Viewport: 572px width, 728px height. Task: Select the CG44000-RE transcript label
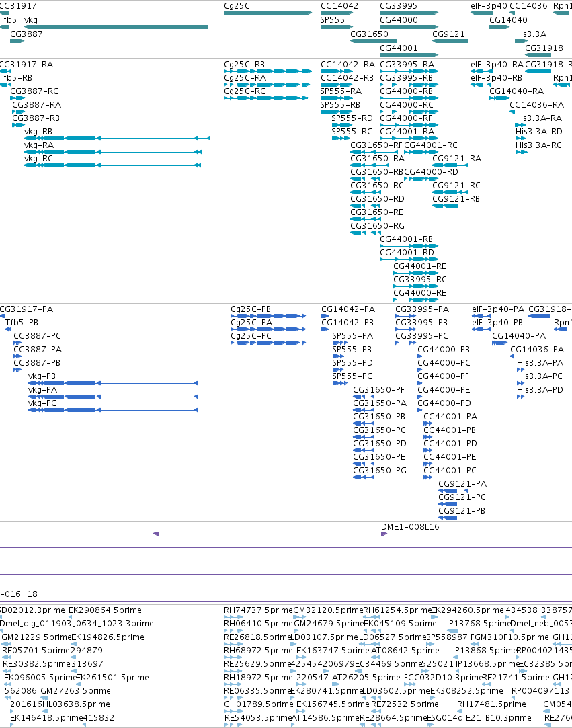[419, 293]
